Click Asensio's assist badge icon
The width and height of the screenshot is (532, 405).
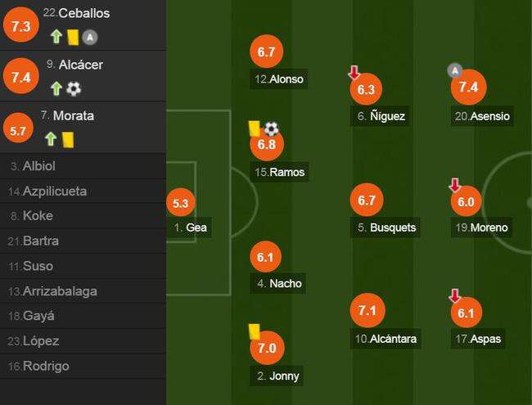pyautogui.click(x=454, y=70)
